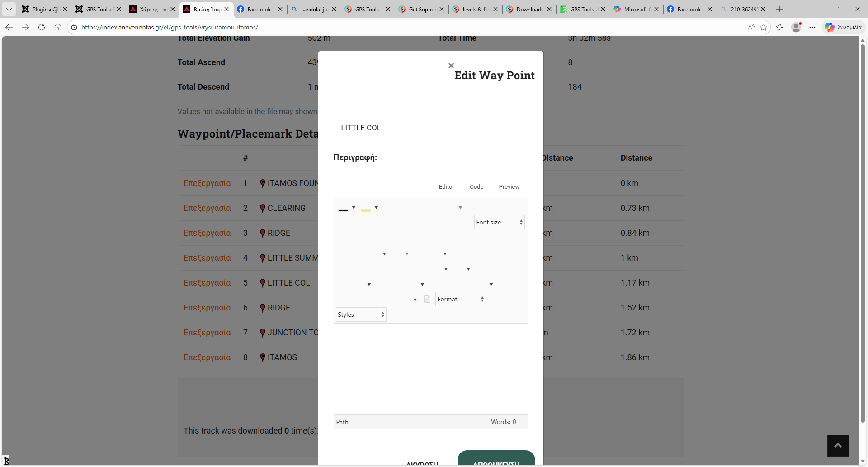This screenshot has height=467, width=868.
Task: Open the browser profile avatar icon
Action: coord(796,27)
